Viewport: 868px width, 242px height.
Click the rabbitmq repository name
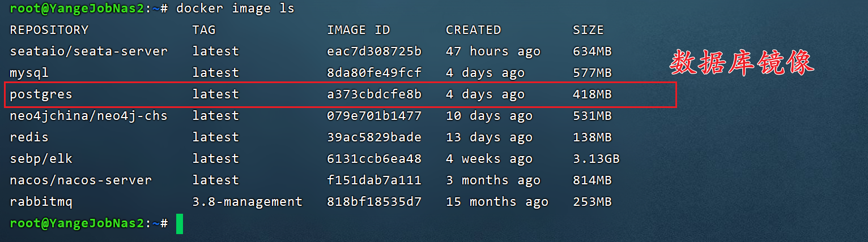[x=41, y=202]
